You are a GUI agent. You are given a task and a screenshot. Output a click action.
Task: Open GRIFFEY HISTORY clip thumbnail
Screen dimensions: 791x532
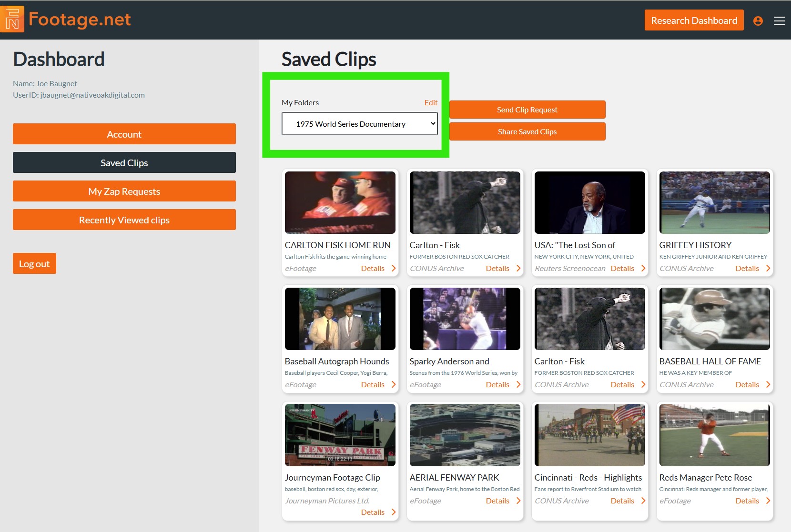[715, 203]
